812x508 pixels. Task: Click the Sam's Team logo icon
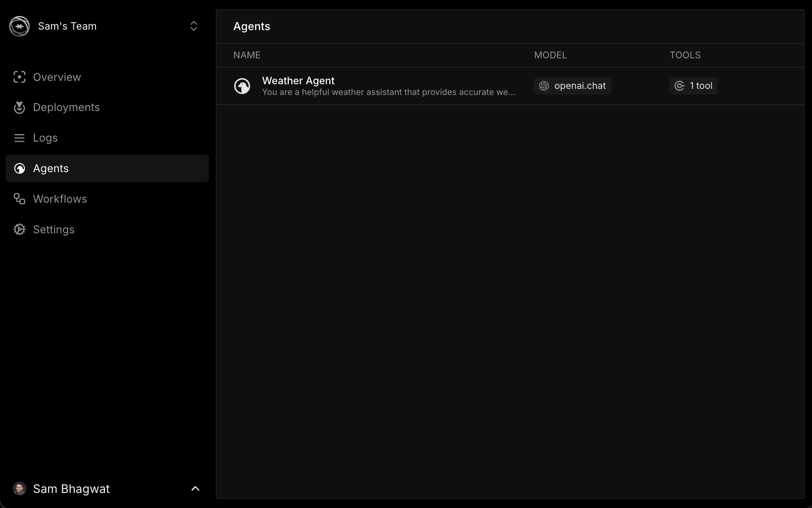(x=19, y=26)
